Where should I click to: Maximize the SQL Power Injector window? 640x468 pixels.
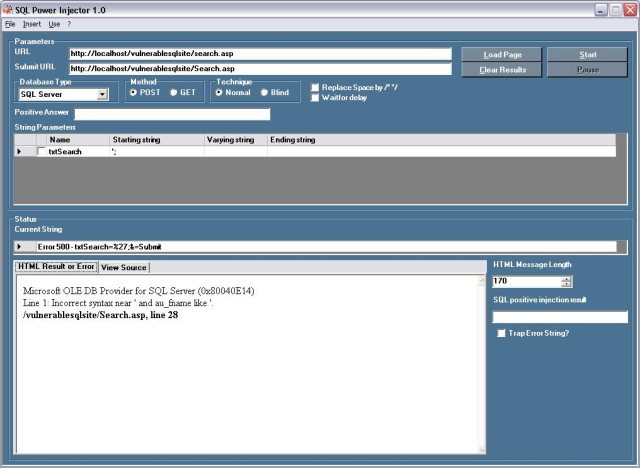(x=615, y=10)
